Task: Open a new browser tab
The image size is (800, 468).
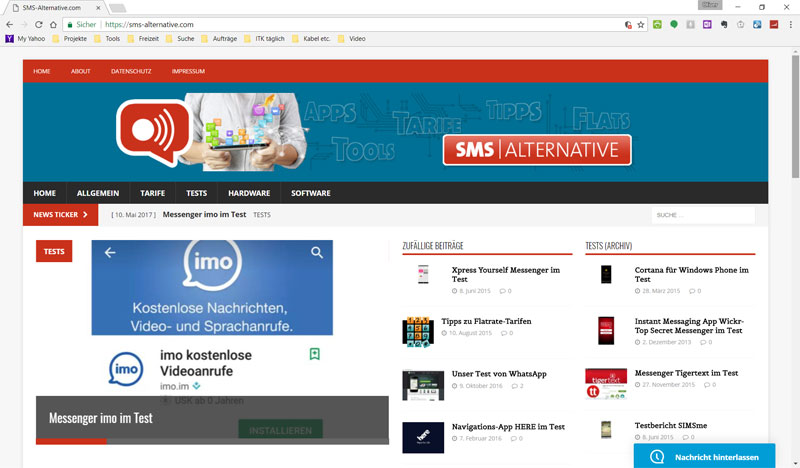Action: pos(117,8)
